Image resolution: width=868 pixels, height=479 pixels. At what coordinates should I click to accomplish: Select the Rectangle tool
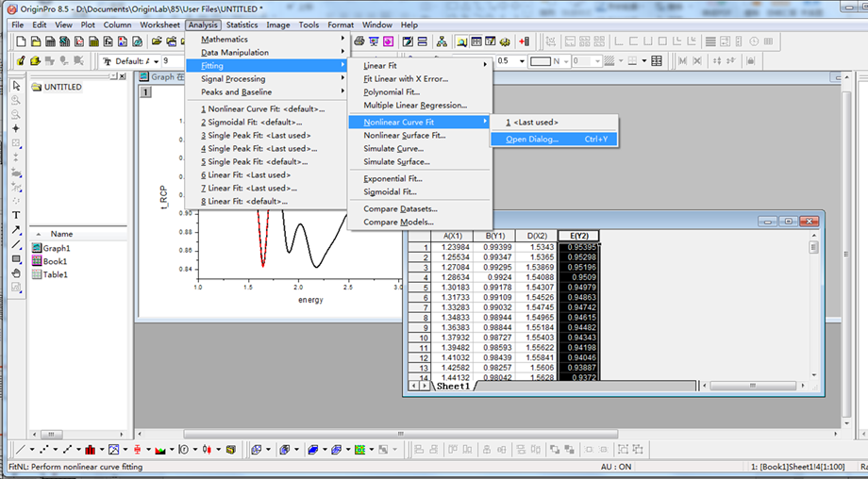pyautogui.click(x=16, y=258)
